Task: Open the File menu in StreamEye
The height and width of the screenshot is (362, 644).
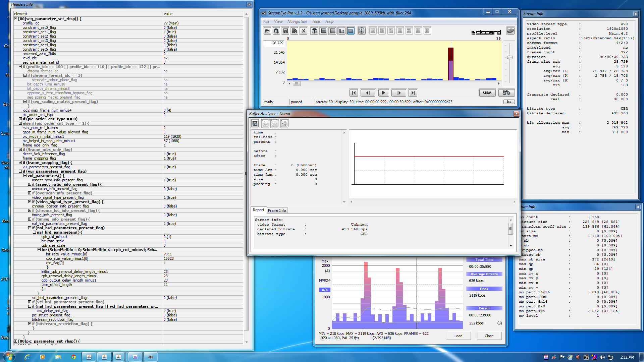Action: point(266,21)
